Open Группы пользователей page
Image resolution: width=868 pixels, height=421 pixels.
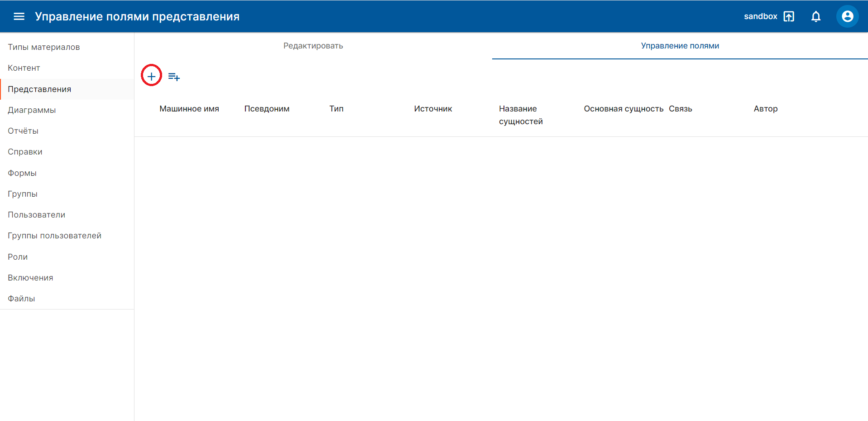point(54,236)
